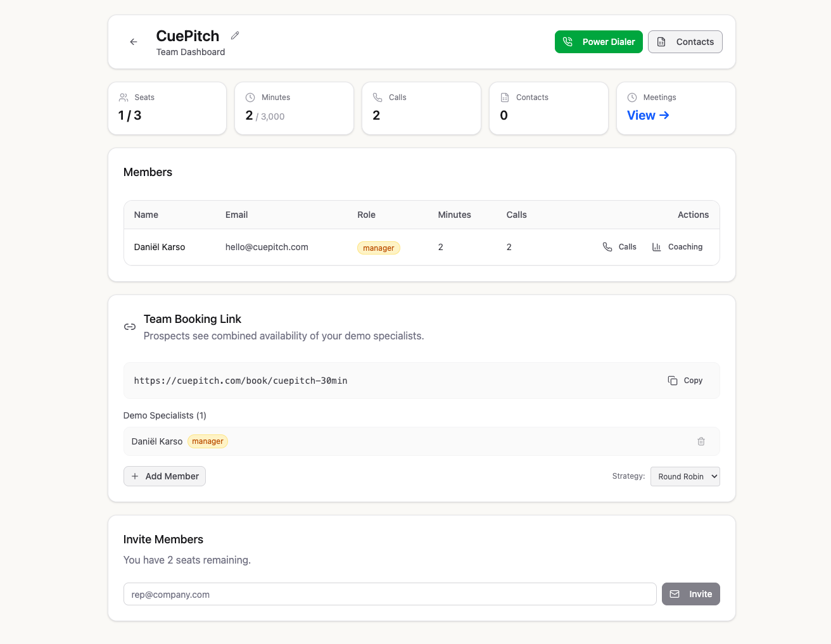Click the View meetings link
The image size is (831, 644).
648,115
